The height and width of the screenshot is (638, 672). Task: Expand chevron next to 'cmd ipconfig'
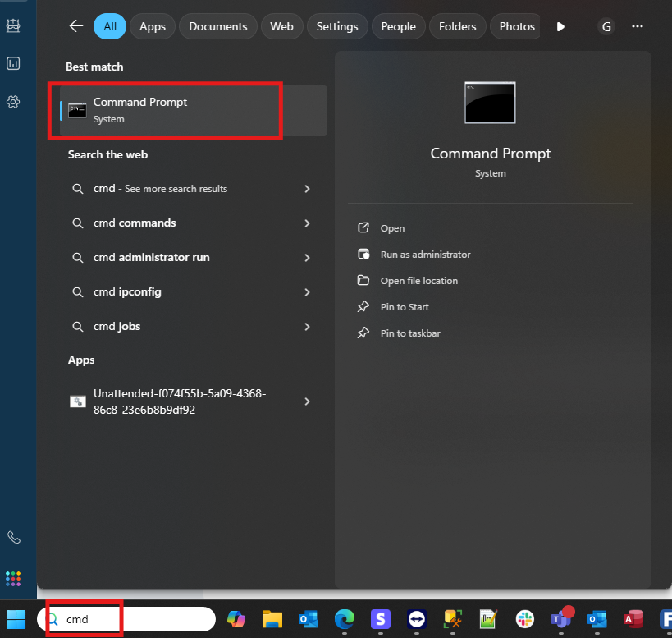(307, 292)
